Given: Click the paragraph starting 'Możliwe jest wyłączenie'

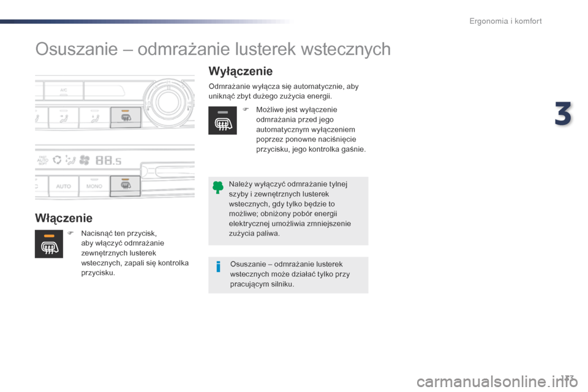Looking at the screenshot, I should pyautogui.click(x=311, y=129).
